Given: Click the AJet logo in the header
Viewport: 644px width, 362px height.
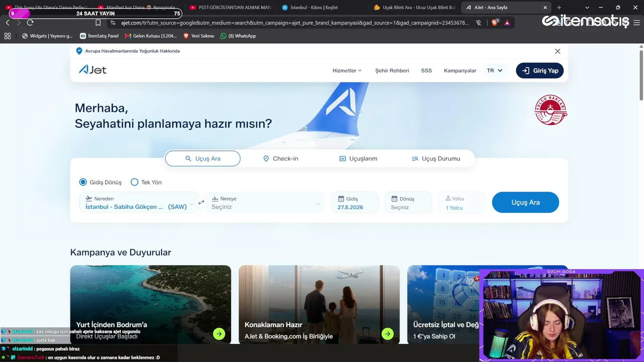Looking at the screenshot, I should [93, 70].
